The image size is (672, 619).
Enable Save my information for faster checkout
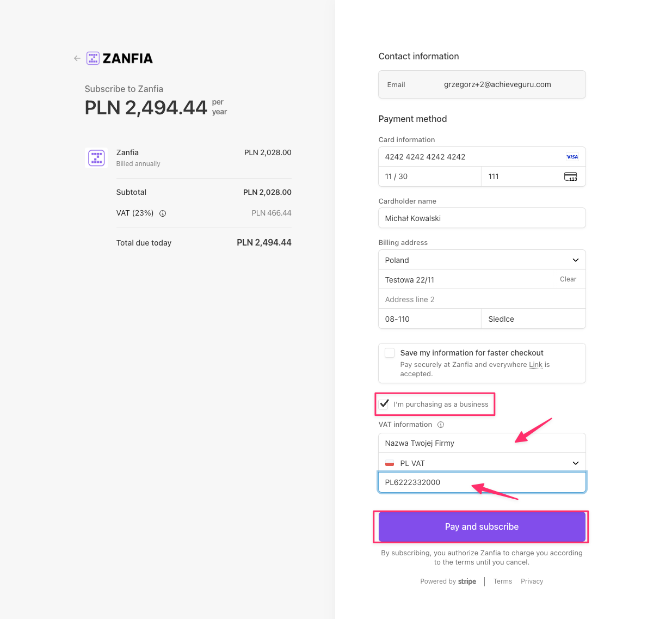[390, 353]
